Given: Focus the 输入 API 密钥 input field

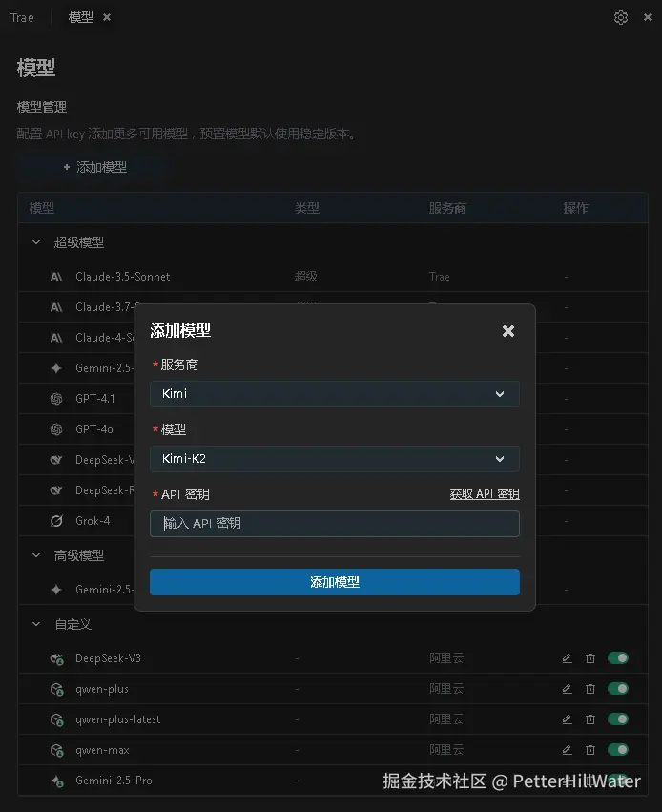Looking at the screenshot, I should [x=335, y=524].
